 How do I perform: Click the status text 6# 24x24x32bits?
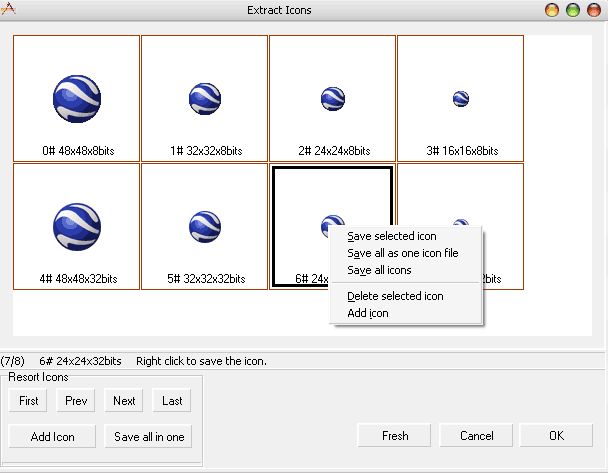coord(80,361)
